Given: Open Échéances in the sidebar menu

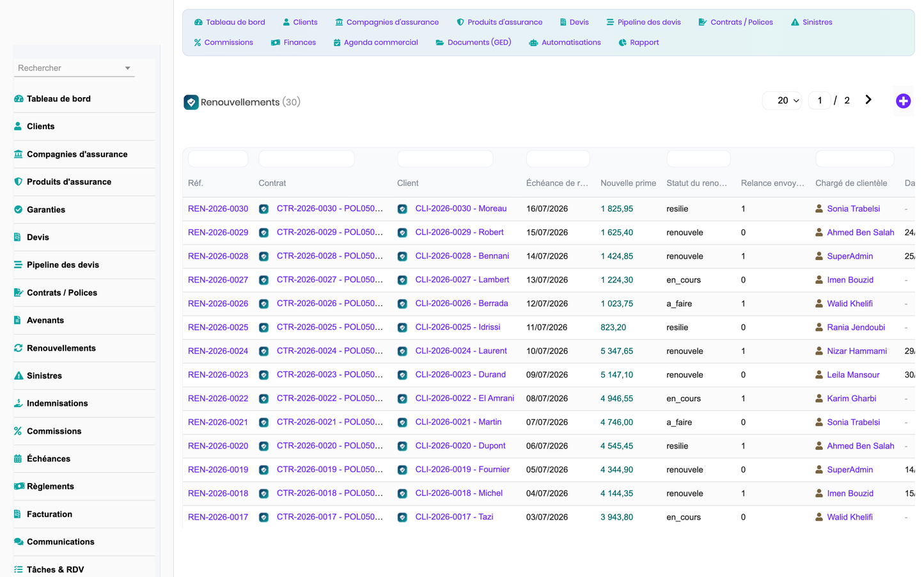Looking at the screenshot, I should point(49,459).
